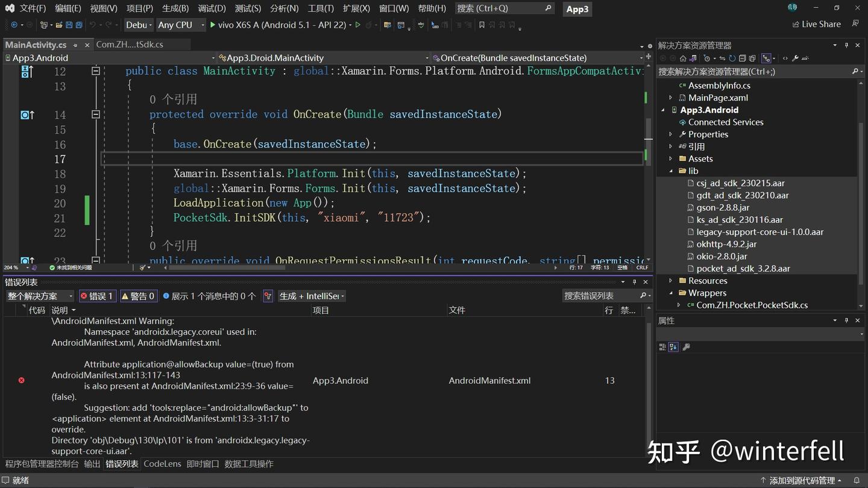Click Home icon in Solution Explorer

(683, 58)
